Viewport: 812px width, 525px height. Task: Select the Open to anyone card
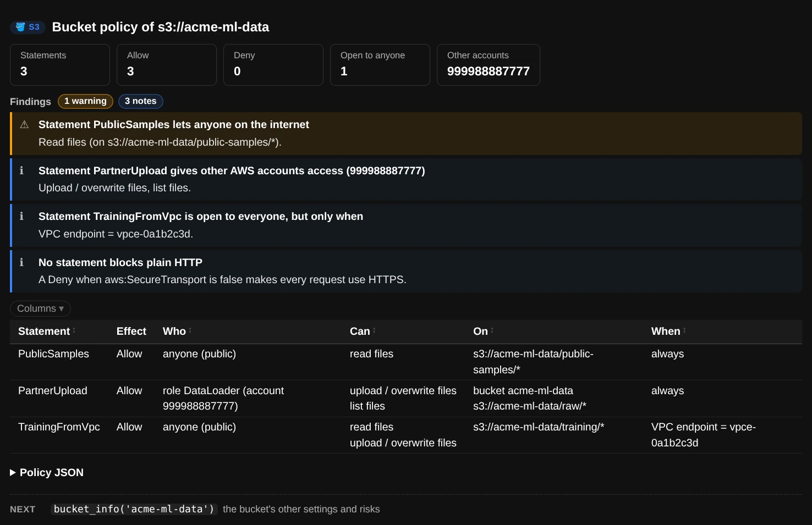[x=380, y=65]
